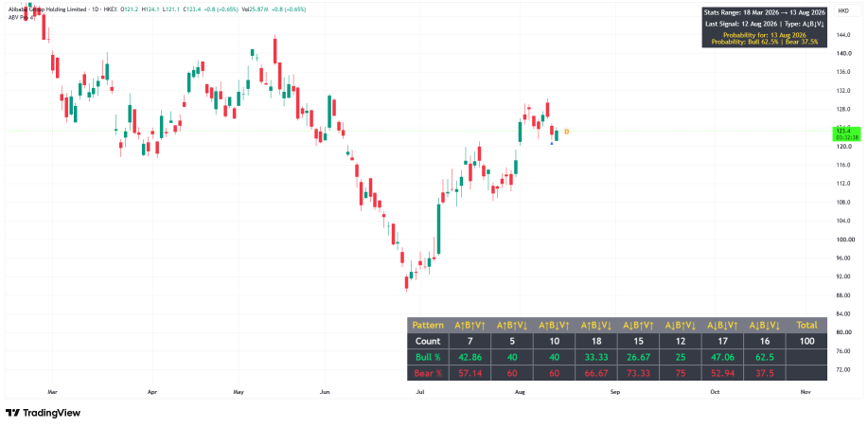Click the Bear % value 52.94
Screen dimensions: 868x427
click(x=722, y=373)
